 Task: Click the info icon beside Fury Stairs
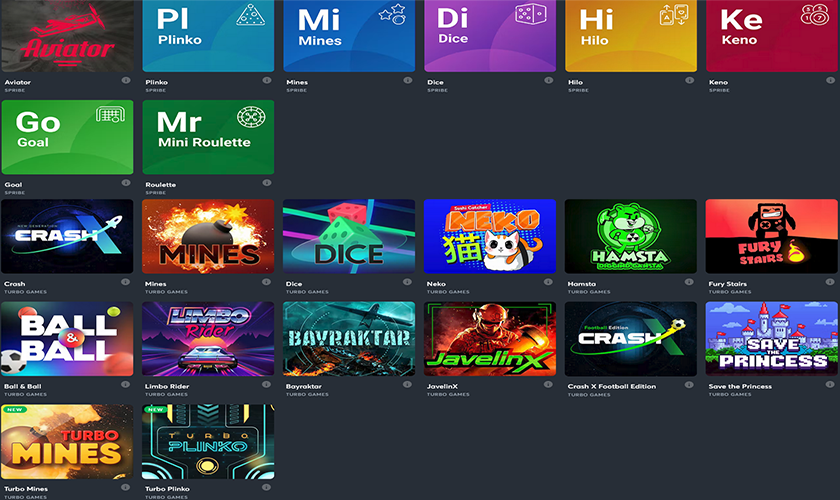pyautogui.click(x=830, y=282)
